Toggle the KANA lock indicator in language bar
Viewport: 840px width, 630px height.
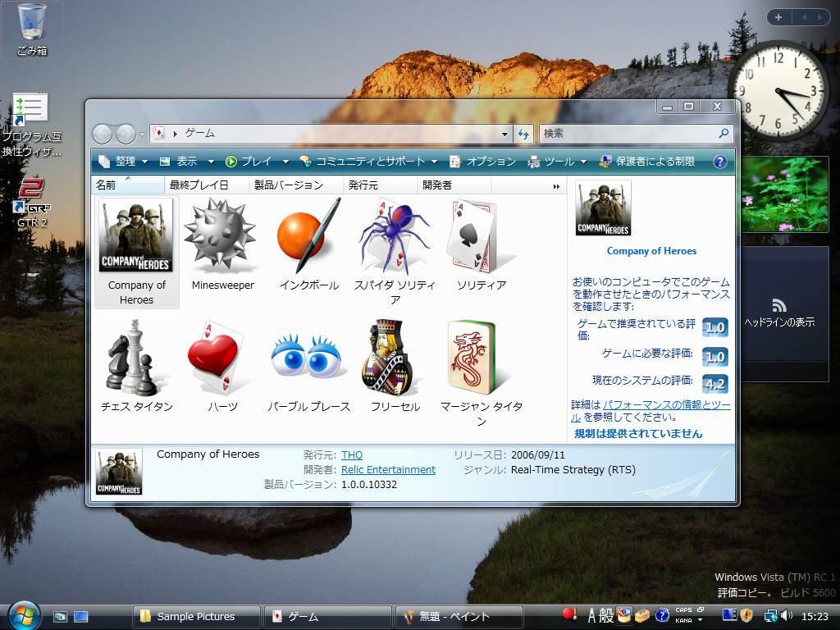coord(683,620)
